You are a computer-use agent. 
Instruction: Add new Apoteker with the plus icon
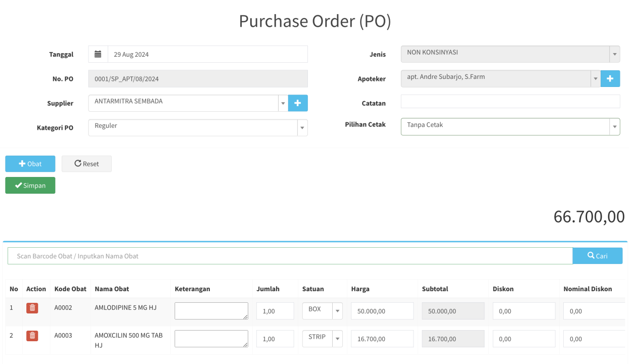[610, 79]
